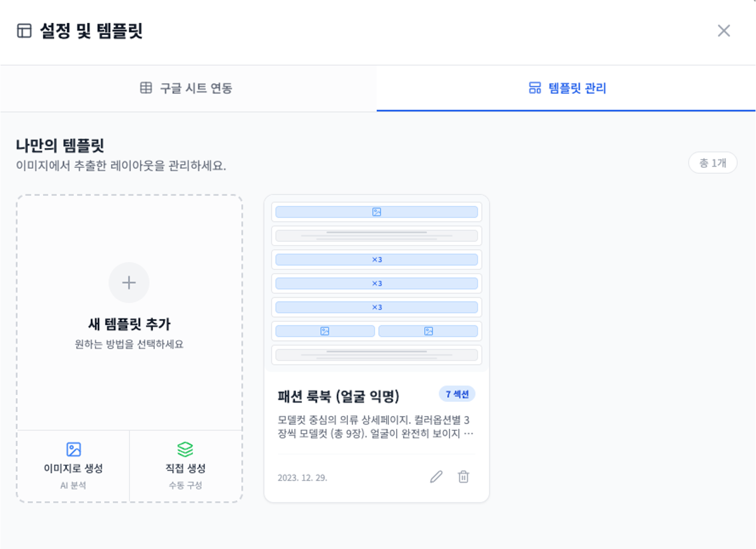This screenshot has height=549, width=756.
Task: Click the 총 1개 count pill
Action: [712, 163]
